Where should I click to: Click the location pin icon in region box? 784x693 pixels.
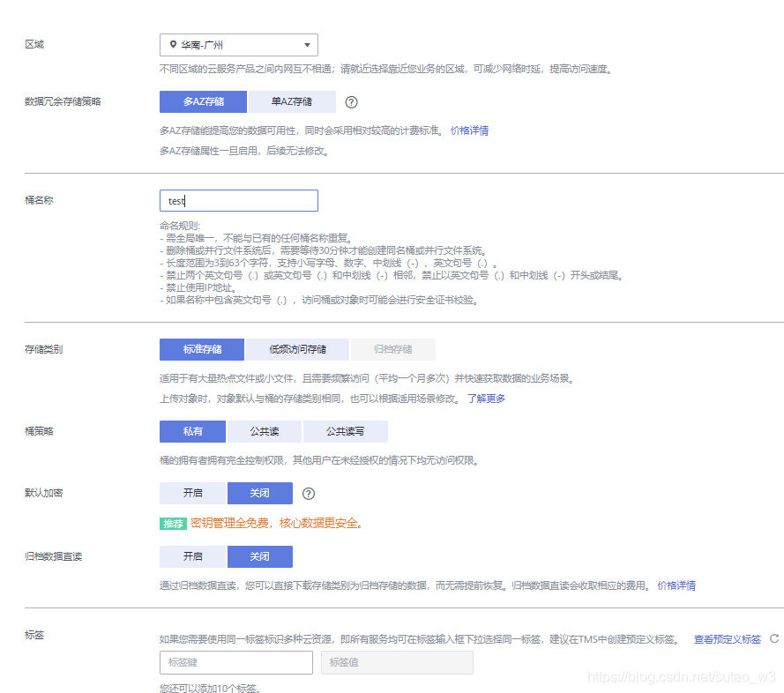(x=173, y=44)
